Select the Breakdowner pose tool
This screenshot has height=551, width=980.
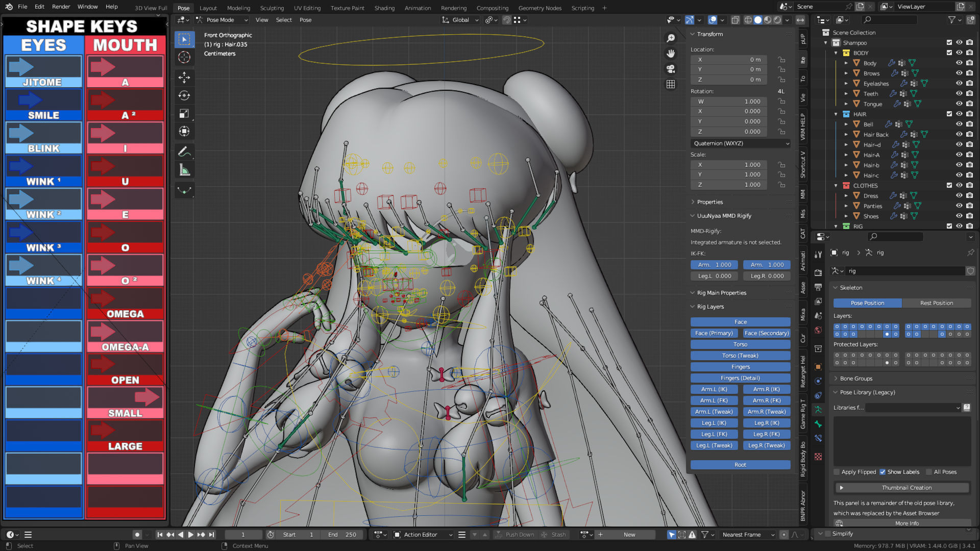coord(184,190)
